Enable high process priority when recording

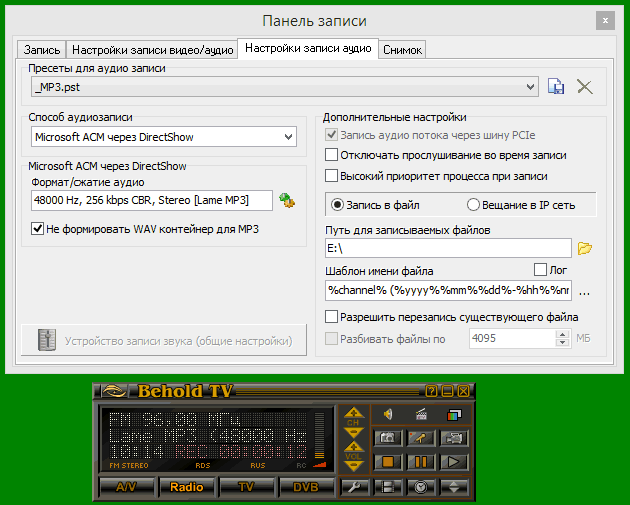(331, 176)
